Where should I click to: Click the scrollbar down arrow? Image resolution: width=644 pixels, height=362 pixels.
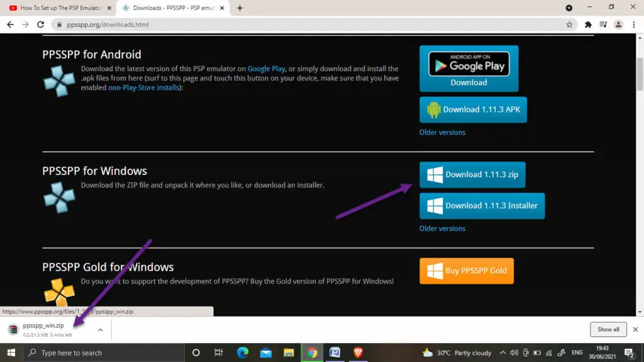coord(640,312)
